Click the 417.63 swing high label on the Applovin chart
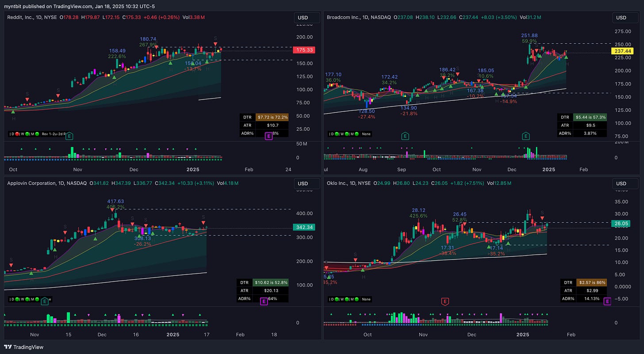Screen dimensions: 644x354 click(x=115, y=201)
